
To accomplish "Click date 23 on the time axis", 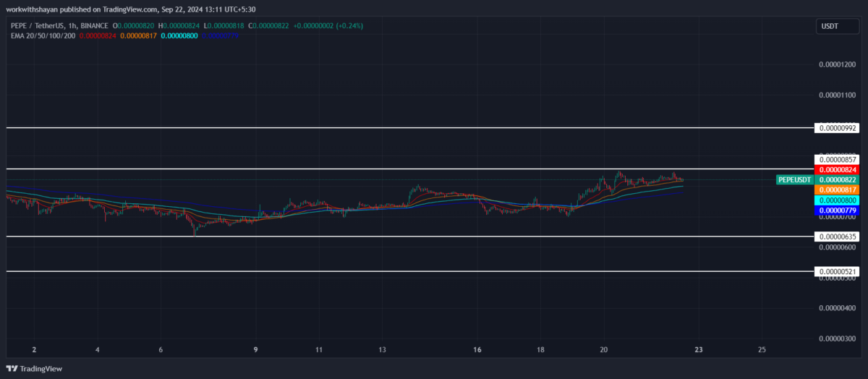I will pos(699,349).
